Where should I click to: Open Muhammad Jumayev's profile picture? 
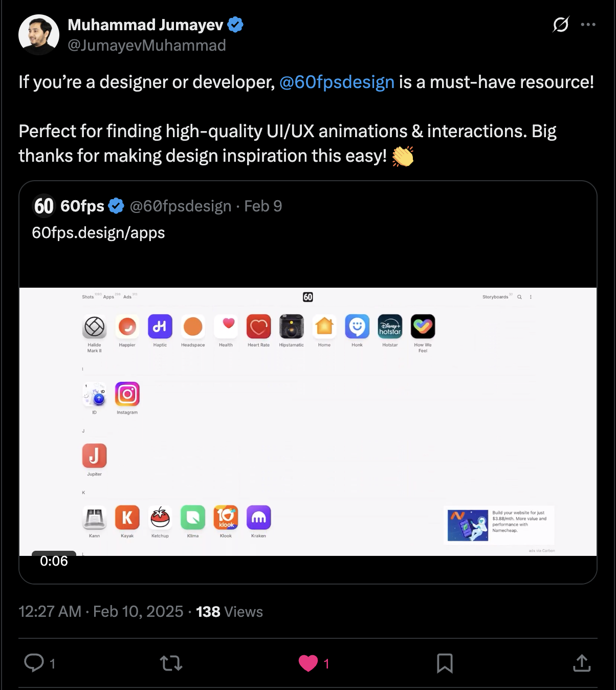(x=39, y=35)
